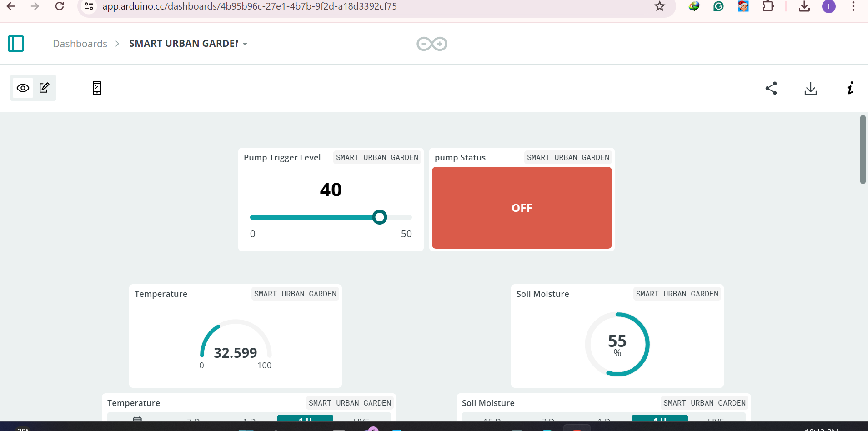The height and width of the screenshot is (431, 868).
Task: Bookmark this page with the star icon
Action: (x=660, y=6)
